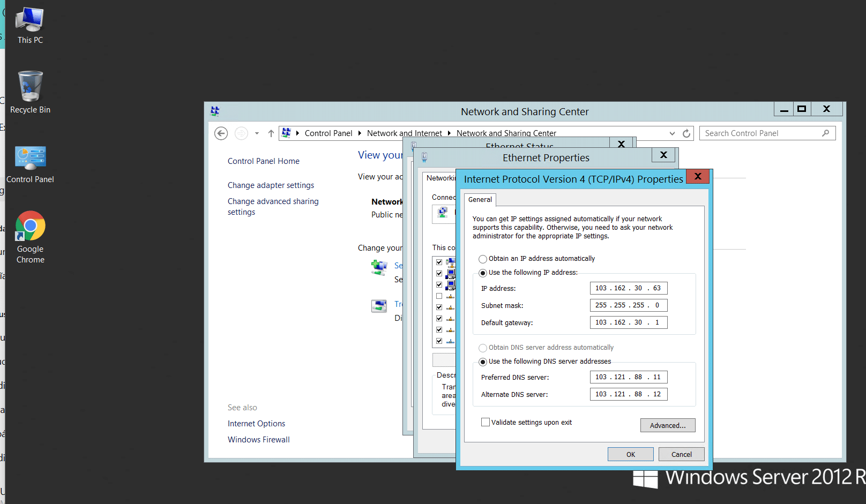Screen dimensions: 866x504
Task: Toggle second checkbox in Ethernet items list
Action: (439, 273)
